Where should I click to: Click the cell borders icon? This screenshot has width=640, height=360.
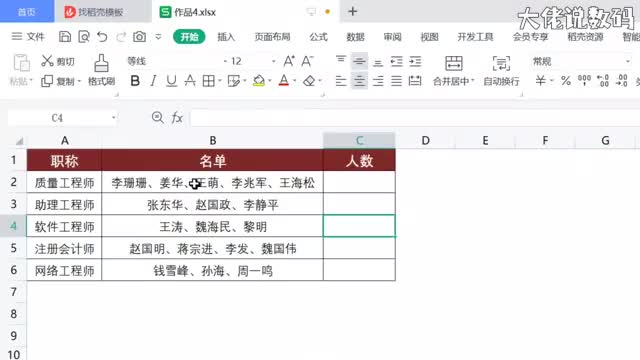209,81
